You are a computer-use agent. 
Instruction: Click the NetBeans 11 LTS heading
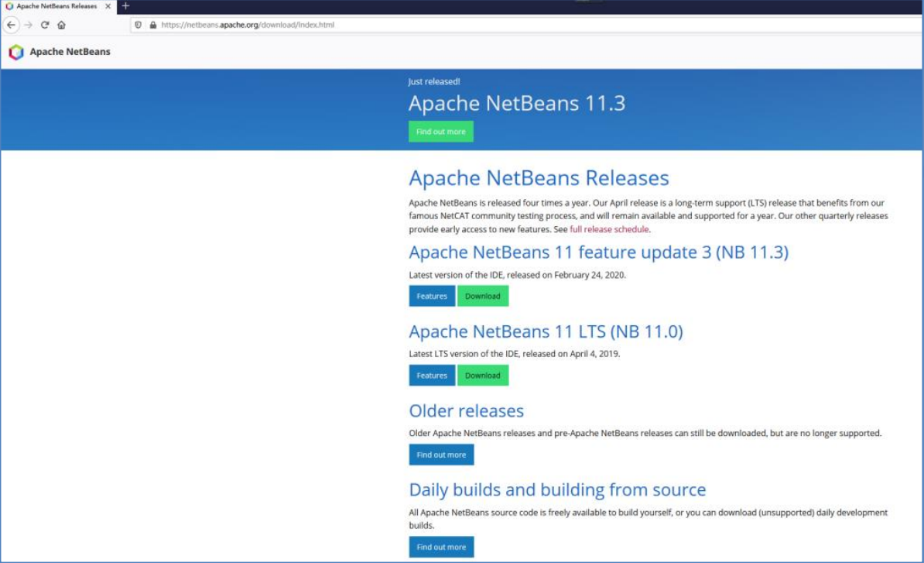(x=546, y=331)
